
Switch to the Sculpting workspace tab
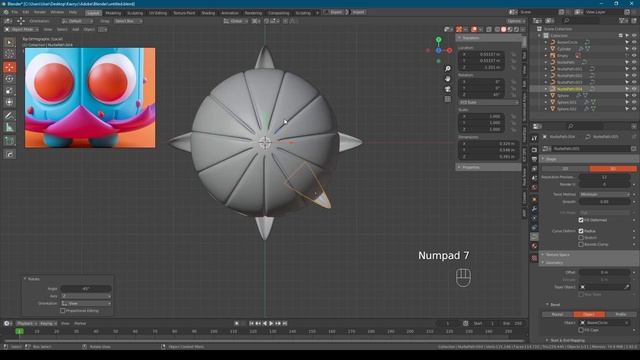(x=135, y=13)
